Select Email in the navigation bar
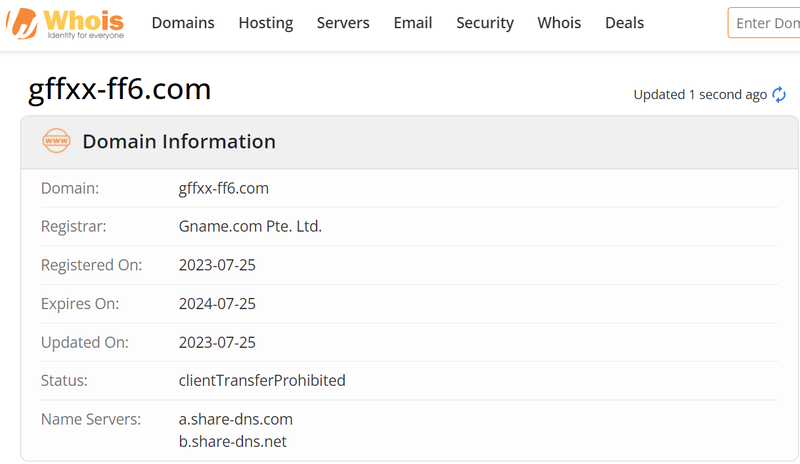 click(x=413, y=23)
